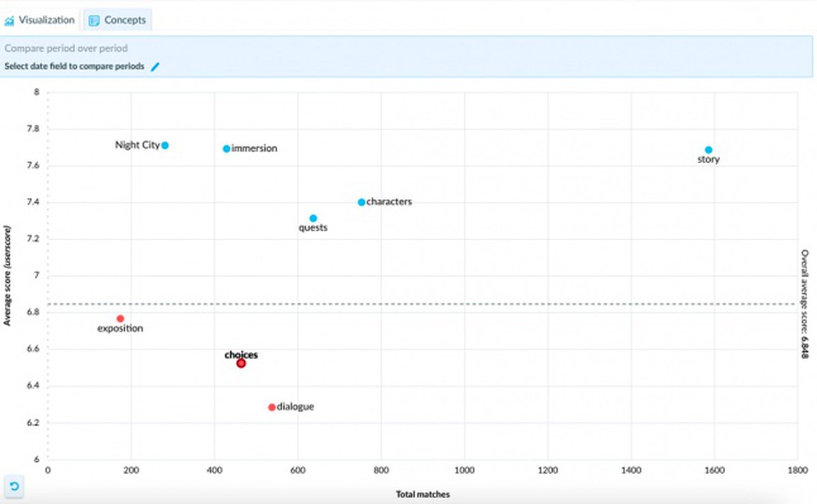Click the 'Average score (userscore)' y-axis label
The width and height of the screenshot is (817, 504).
(7, 275)
